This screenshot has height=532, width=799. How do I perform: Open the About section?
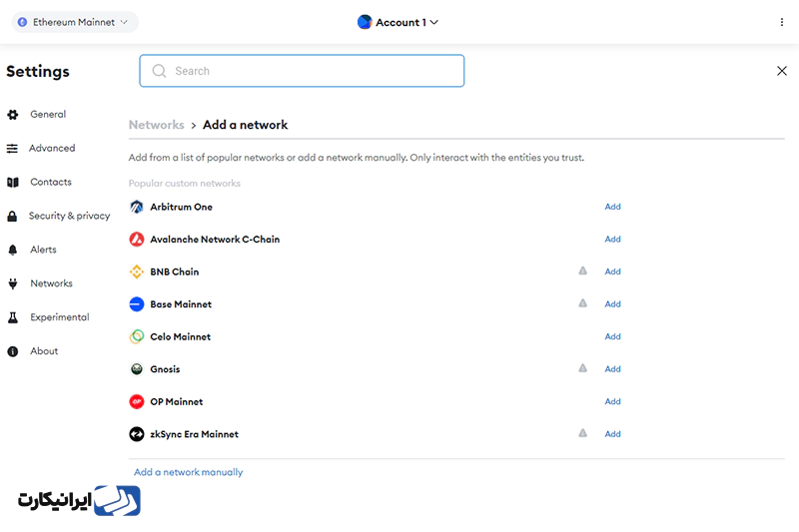click(x=44, y=350)
